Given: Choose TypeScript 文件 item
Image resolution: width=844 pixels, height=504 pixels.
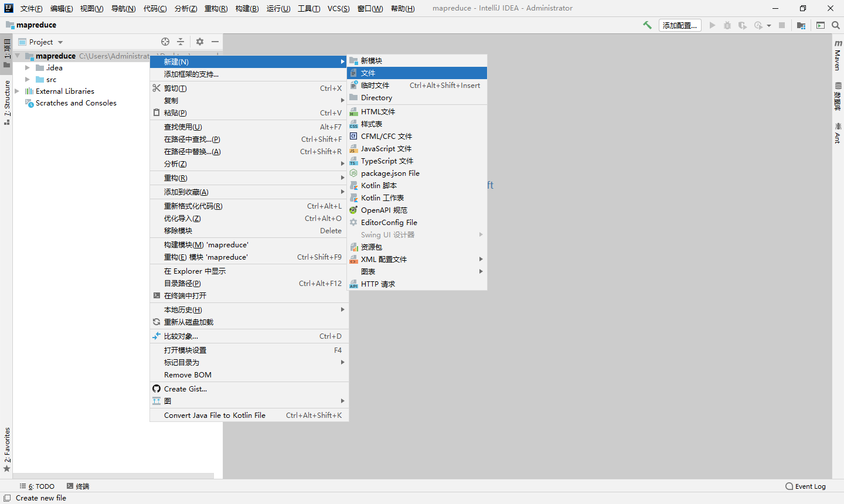Looking at the screenshot, I should [417, 161].
